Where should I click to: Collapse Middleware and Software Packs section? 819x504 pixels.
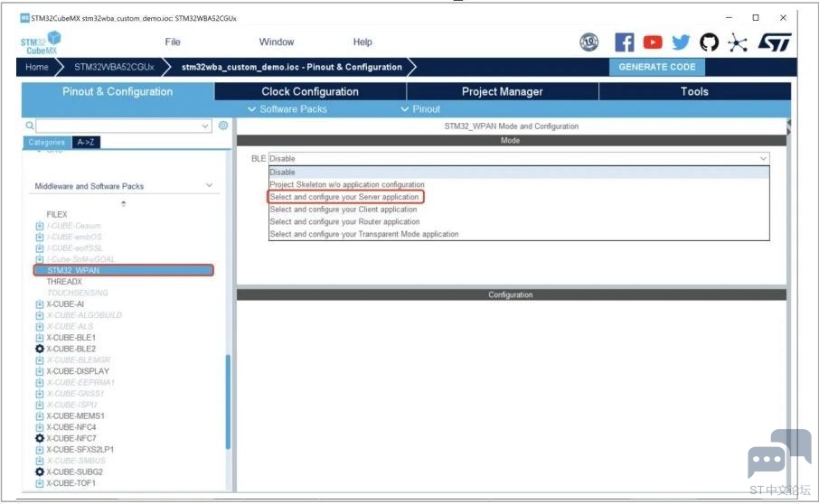210,186
